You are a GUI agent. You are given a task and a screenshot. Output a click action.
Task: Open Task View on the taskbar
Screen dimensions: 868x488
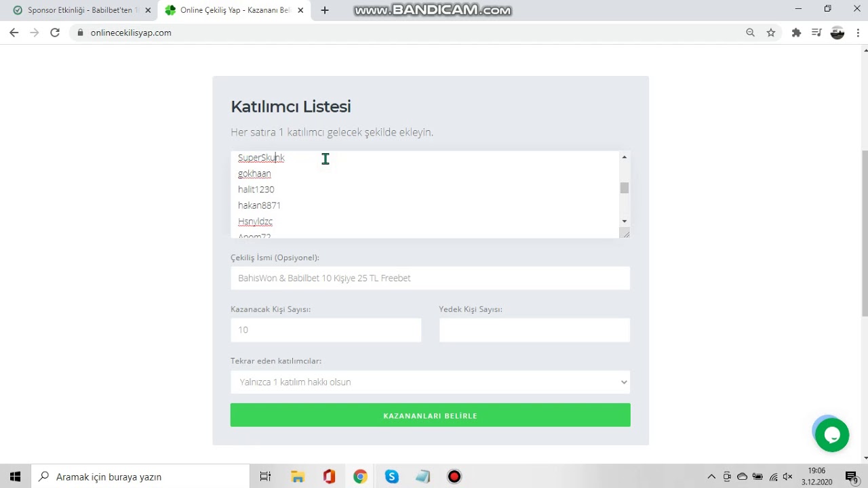click(x=265, y=476)
